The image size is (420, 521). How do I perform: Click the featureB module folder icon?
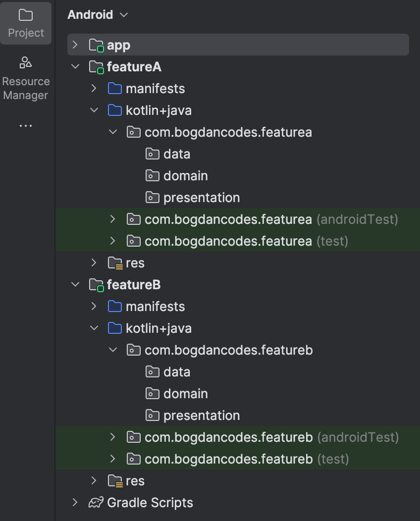click(x=97, y=285)
